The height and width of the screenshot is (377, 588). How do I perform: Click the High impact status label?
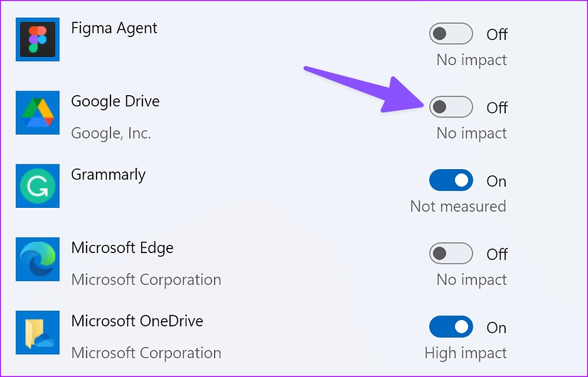point(465,354)
